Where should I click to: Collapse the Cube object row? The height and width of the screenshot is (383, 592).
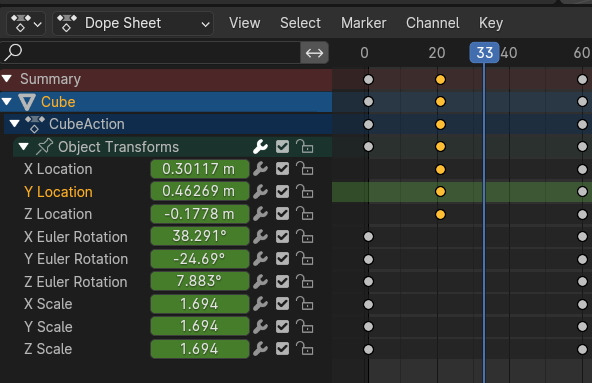tap(7, 101)
